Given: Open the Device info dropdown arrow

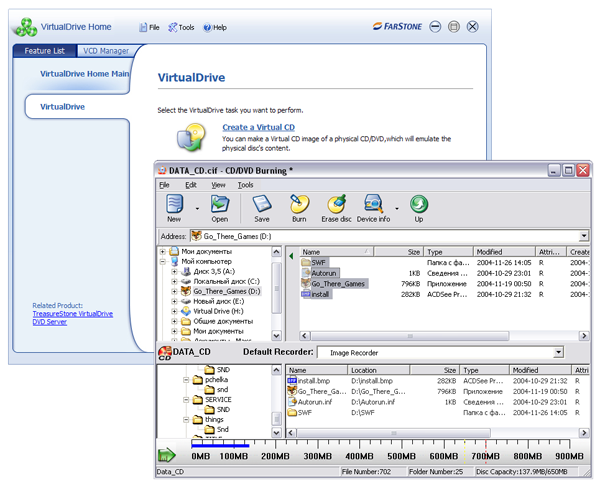Looking at the screenshot, I should 397,209.
